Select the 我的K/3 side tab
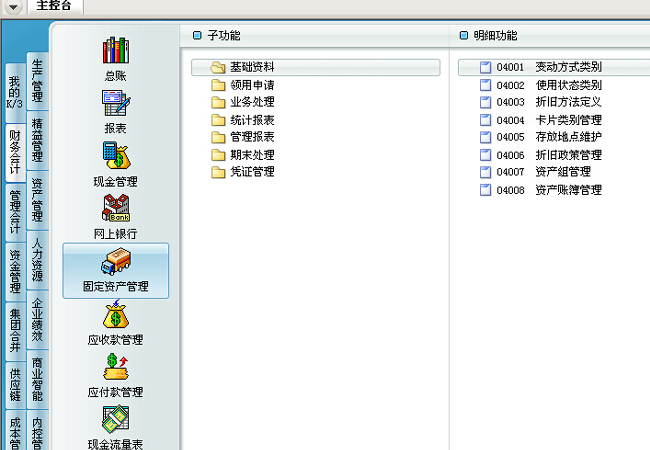Image resolution: width=650 pixels, height=450 pixels. point(15,92)
